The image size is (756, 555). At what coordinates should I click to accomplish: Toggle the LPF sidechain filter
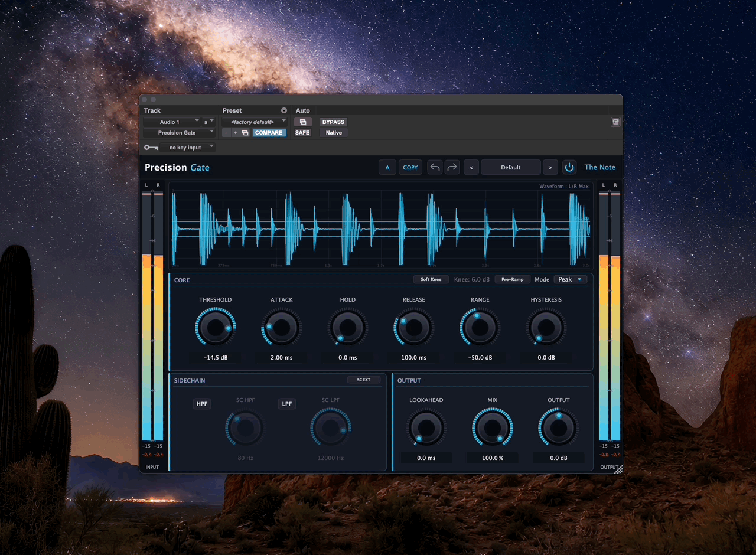pos(287,404)
